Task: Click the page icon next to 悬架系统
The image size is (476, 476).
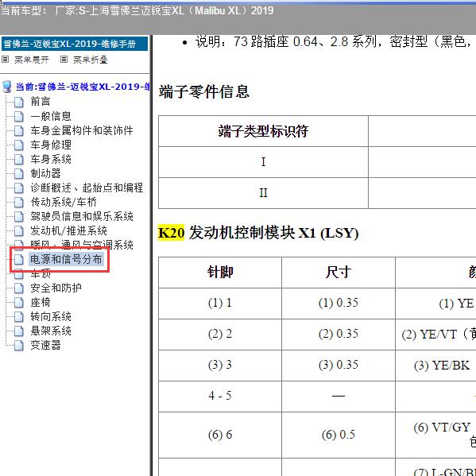Action: pos(19,331)
